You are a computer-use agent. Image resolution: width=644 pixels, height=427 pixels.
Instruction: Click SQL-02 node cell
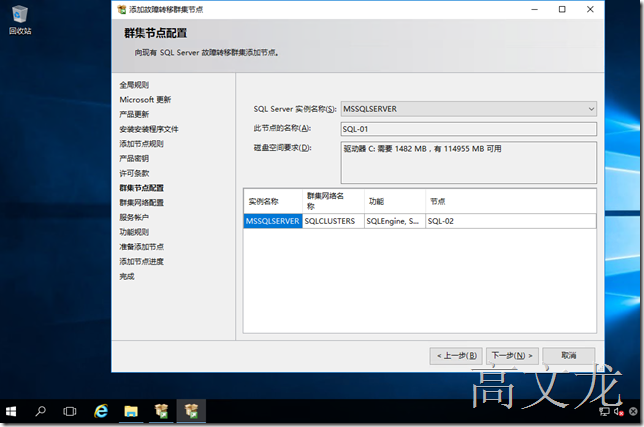tap(511, 221)
